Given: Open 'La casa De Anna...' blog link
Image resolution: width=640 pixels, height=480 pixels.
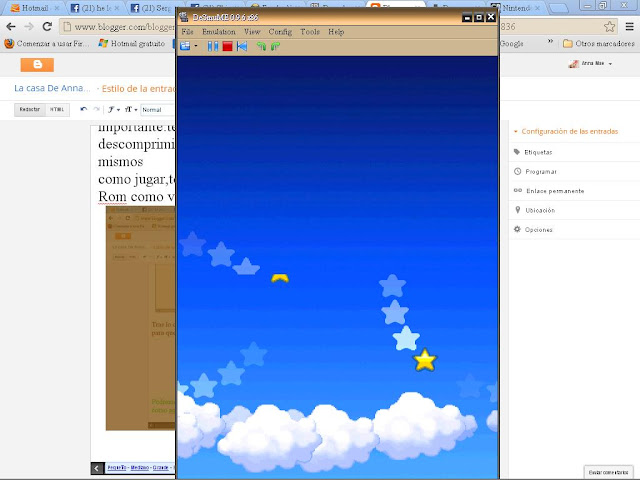Looking at the screenshot, I should (52, 88).
